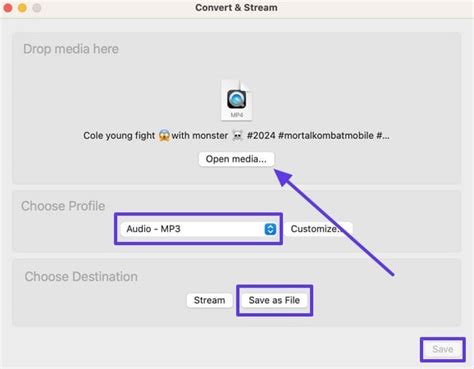Minimize the window using the yellow button
This screenshot has height=369, width=474.
22,8
